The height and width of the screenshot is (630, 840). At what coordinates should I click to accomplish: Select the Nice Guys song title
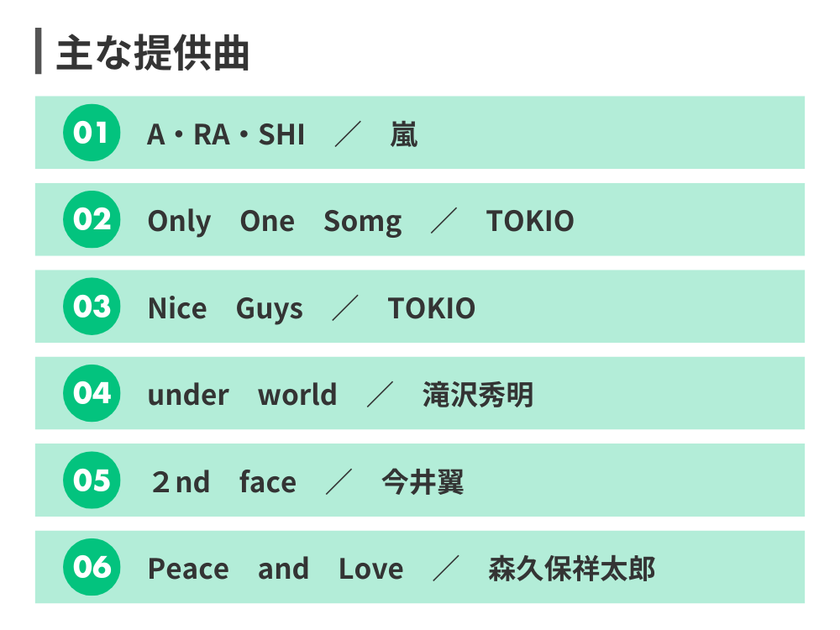(x=225, y=308)
